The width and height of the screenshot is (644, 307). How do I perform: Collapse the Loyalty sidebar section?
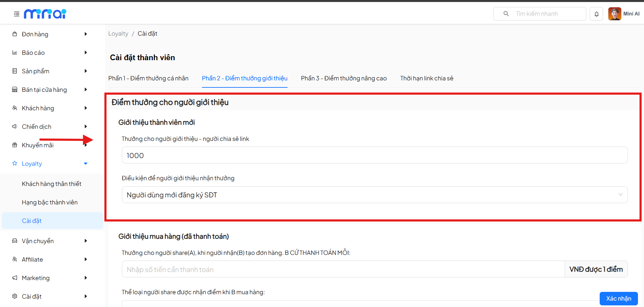tap(86, 163)
